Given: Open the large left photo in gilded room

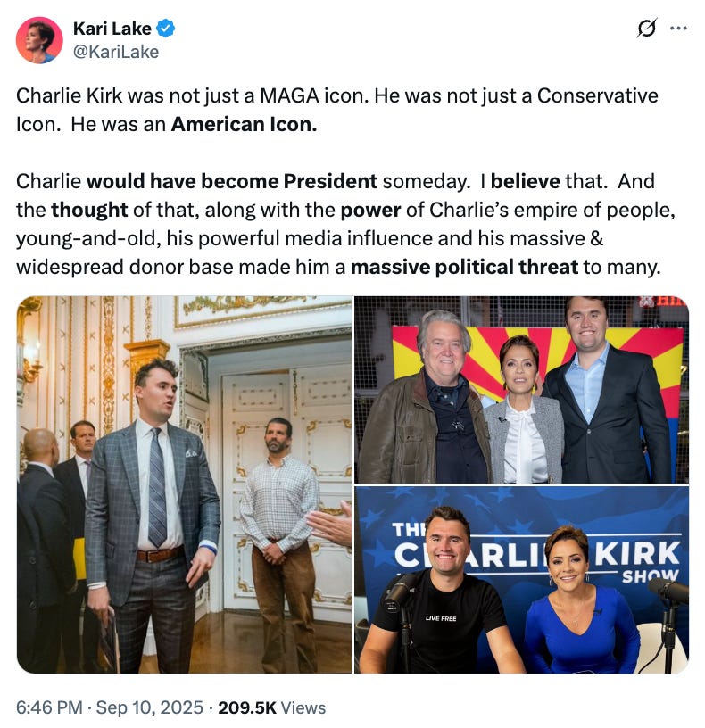Looking at the screenshot, I should tap(184, 484).
